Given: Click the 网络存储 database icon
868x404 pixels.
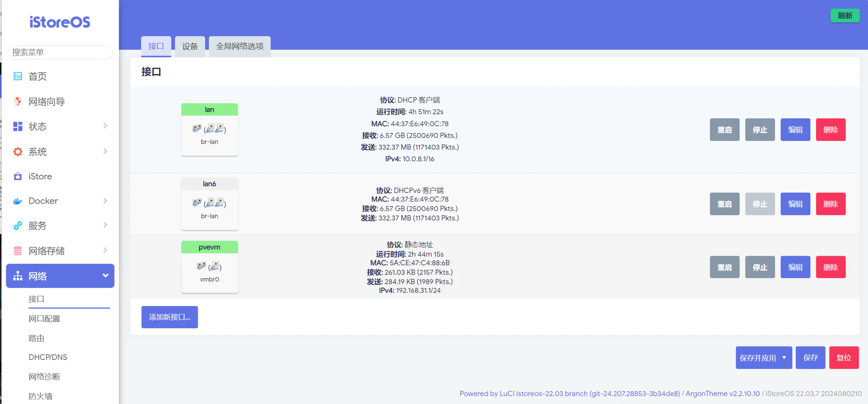Looking at the screenshot, I should click(18, 251).
